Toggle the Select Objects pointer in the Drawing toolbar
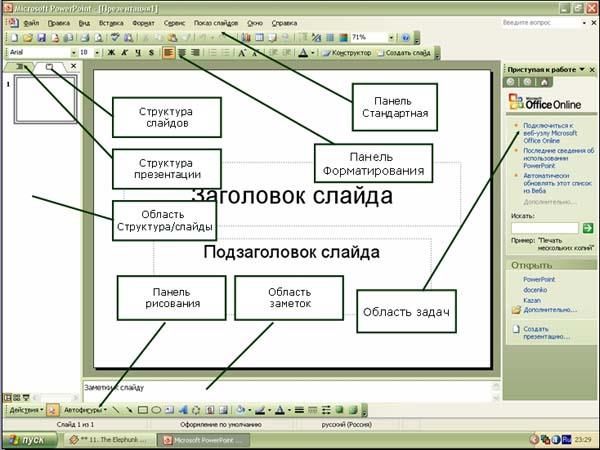Image resolution: width=600 pixels, height=450 pixels. (52, 410)
